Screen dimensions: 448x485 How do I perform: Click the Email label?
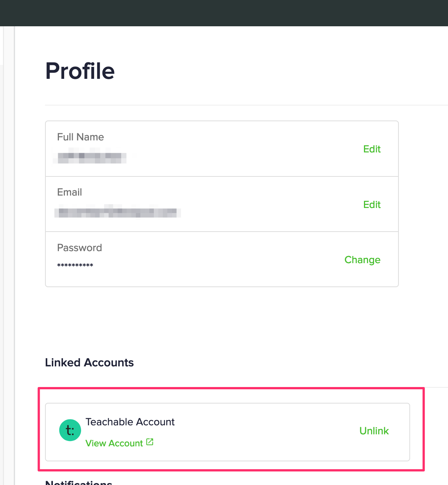click(69, 192)
